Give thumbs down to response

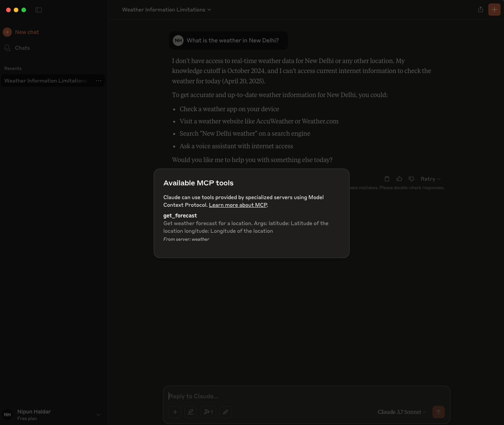point(411,179)
